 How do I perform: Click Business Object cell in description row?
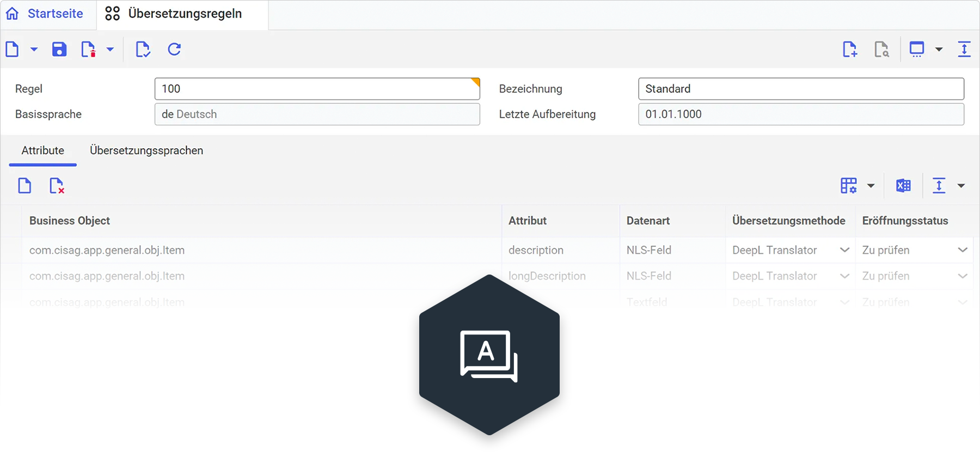[261, 250]
